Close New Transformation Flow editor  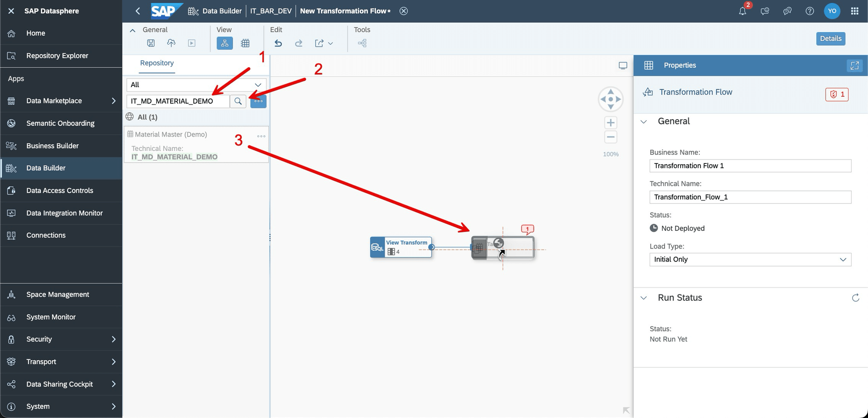[404, 11]
